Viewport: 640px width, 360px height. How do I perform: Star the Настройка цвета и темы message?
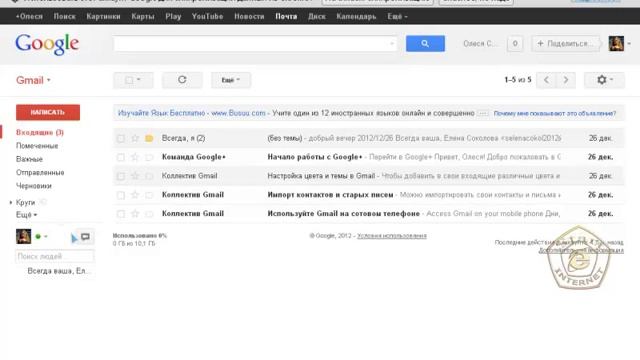coord(135,176)
